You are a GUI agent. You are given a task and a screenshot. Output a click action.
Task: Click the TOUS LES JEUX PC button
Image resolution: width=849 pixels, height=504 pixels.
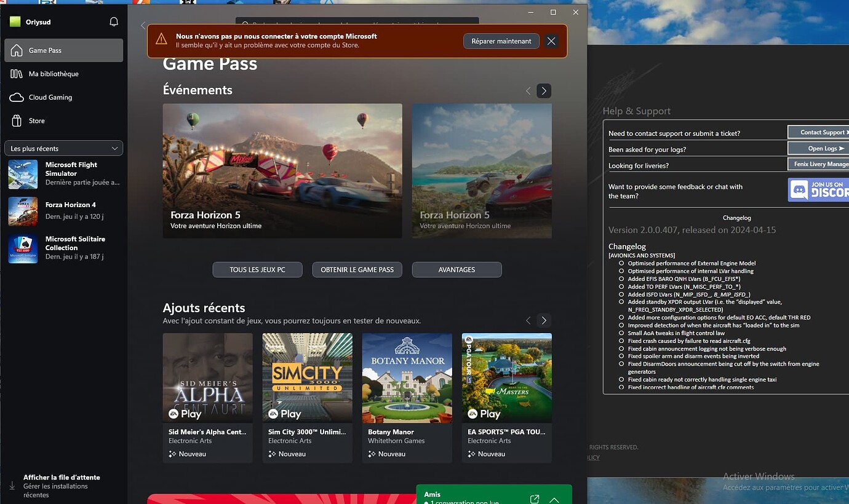(258, 270)
